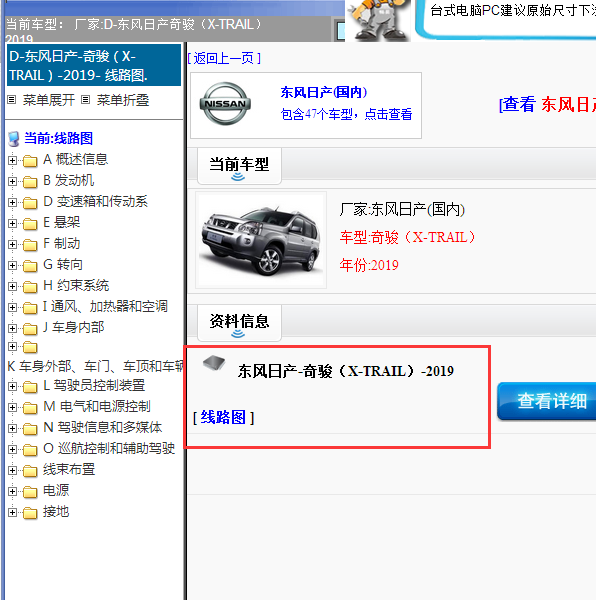596x600 pixels.
Task: Click the folder icon for O 巡航控制和辅助驾驶
Action: tap(30, 450)
